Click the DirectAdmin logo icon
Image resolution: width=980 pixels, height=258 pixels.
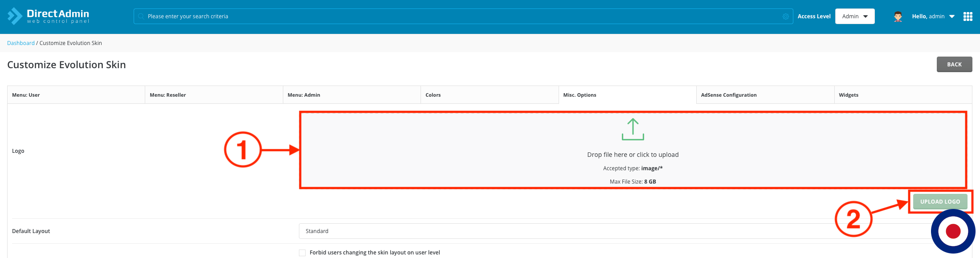coord(15,16)
